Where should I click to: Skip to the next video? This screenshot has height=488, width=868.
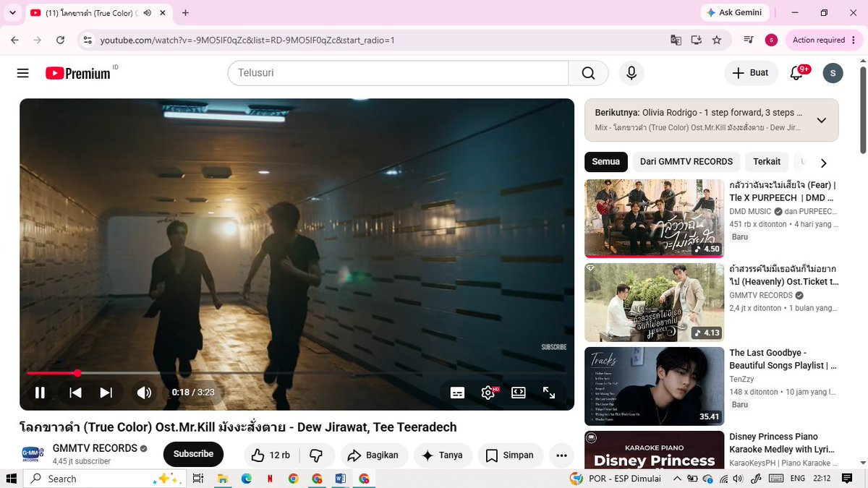coord(106,393)
